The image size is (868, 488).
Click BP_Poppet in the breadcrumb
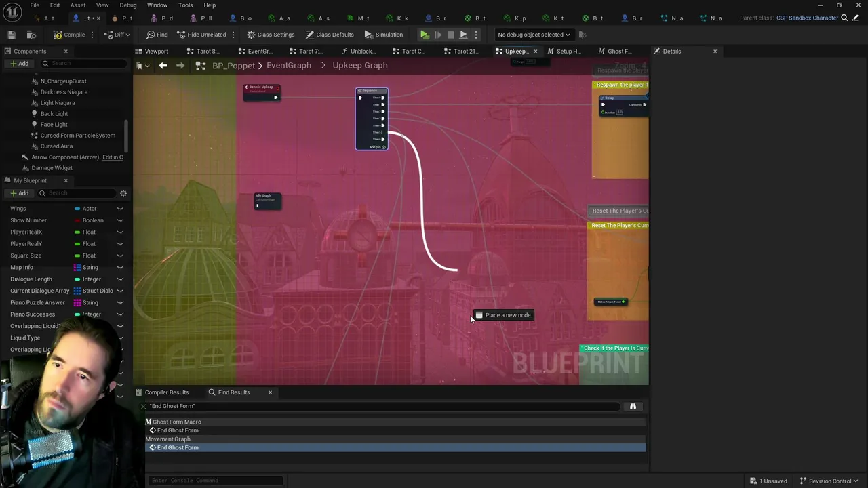click(233, 65)
